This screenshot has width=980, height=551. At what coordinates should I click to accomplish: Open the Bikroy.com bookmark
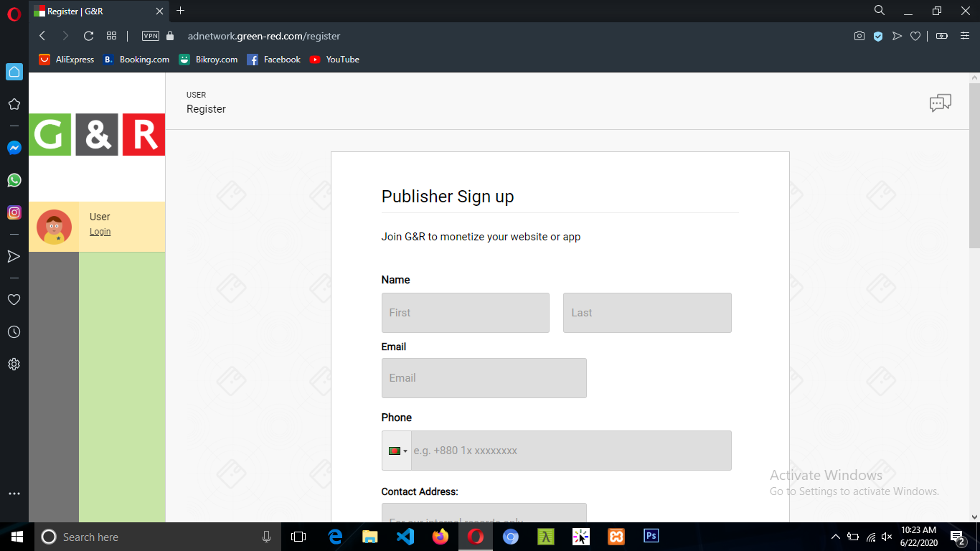(208, 60)
